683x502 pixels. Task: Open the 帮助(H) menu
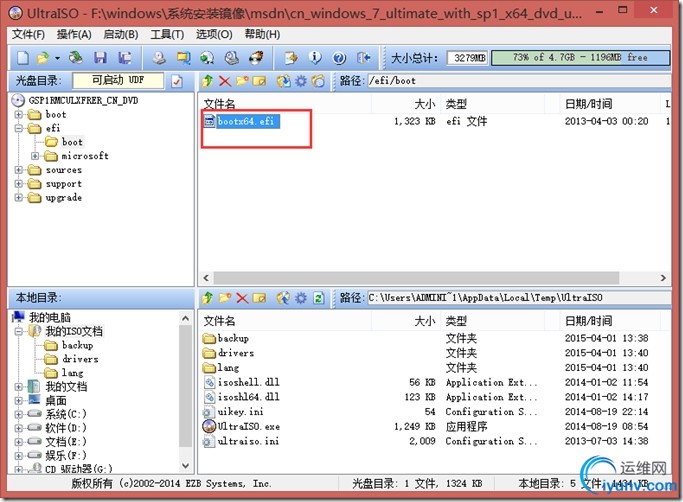pyautogui.click(x=262, y=34)
